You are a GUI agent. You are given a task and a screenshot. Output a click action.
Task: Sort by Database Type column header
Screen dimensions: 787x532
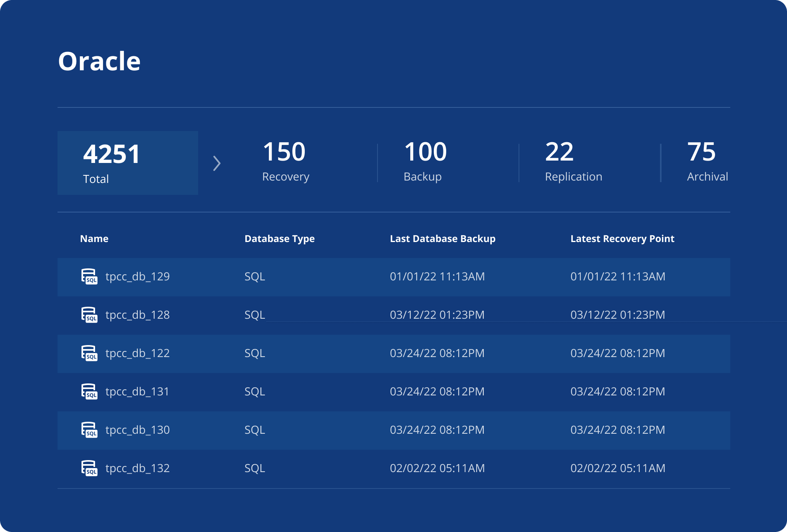(280, 239)
